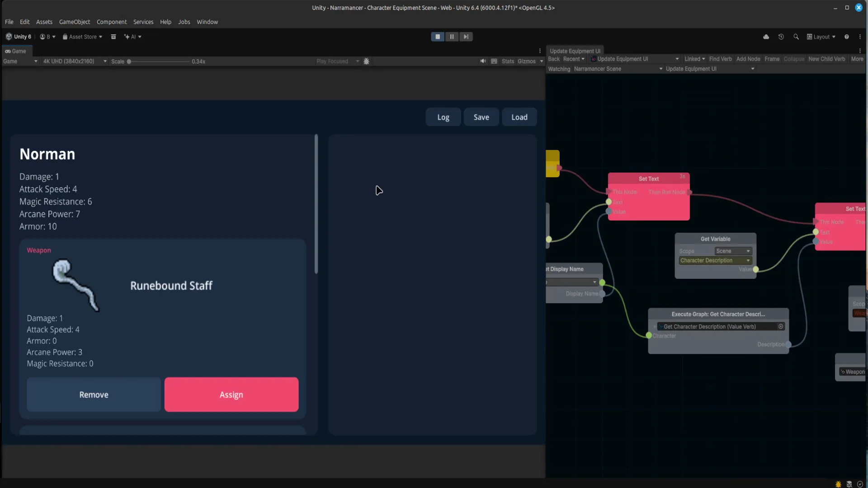Click the Unity 6 logo button

(19, 37)
